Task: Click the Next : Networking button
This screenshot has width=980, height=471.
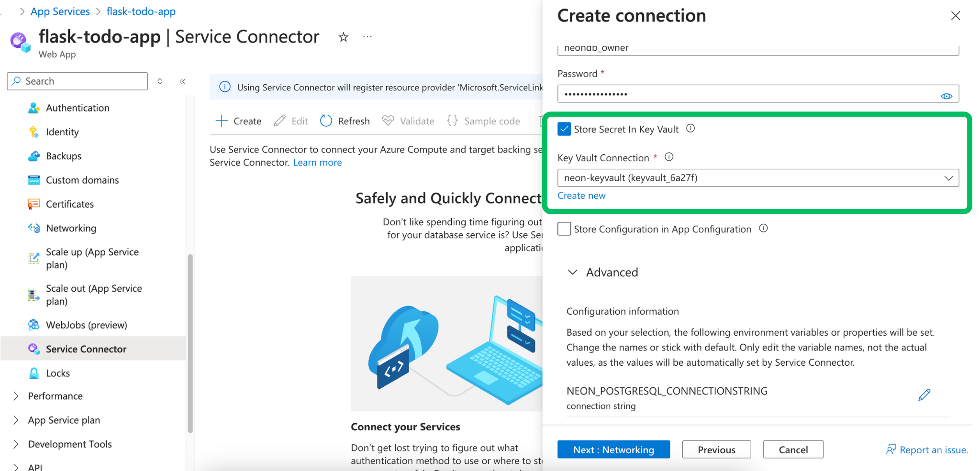Action: [613, 449]
